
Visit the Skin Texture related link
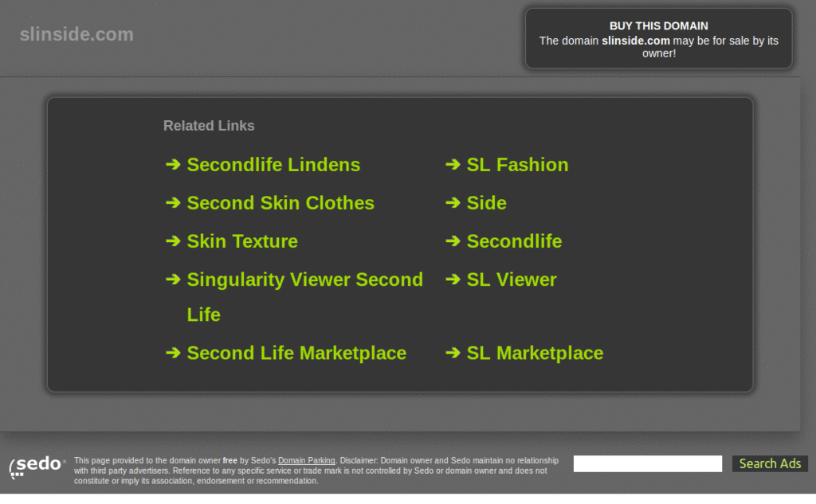pyautogui.click(x=242, y=241)
